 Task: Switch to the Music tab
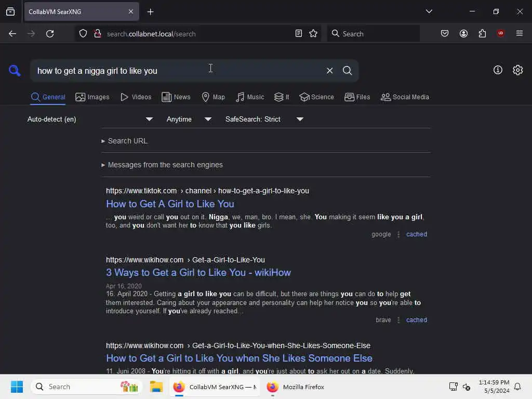point(250,97)
